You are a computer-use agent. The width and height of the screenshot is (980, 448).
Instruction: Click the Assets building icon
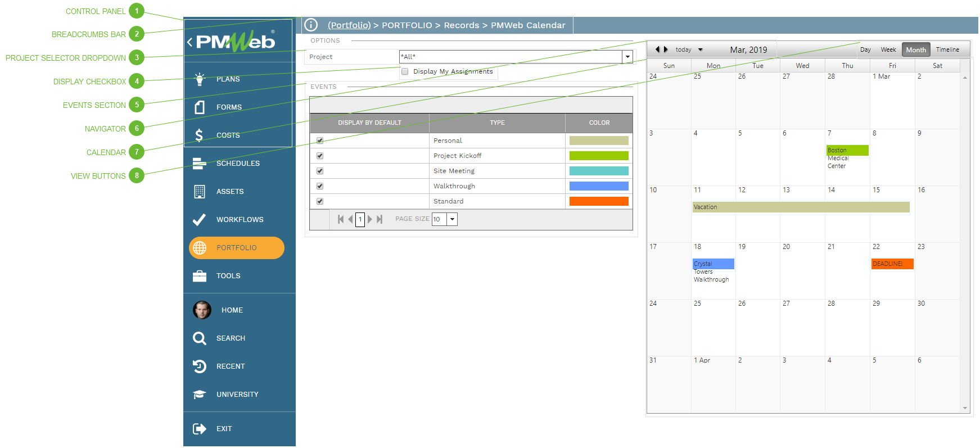click(x=199, y=191)
